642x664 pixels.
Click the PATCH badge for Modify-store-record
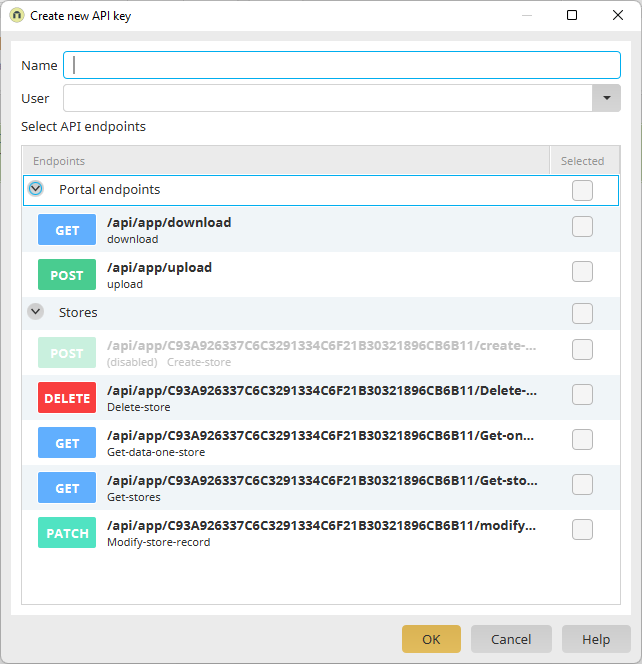67,533
